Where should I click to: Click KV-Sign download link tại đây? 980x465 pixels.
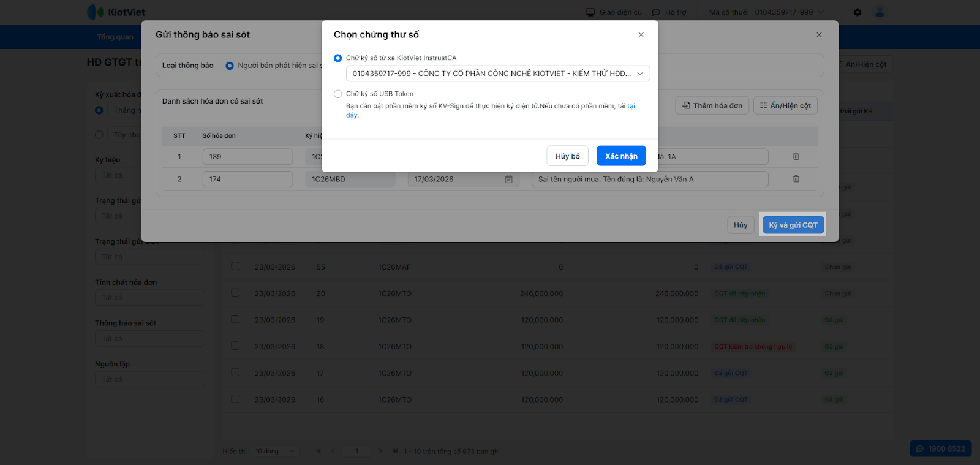(631, 106)
